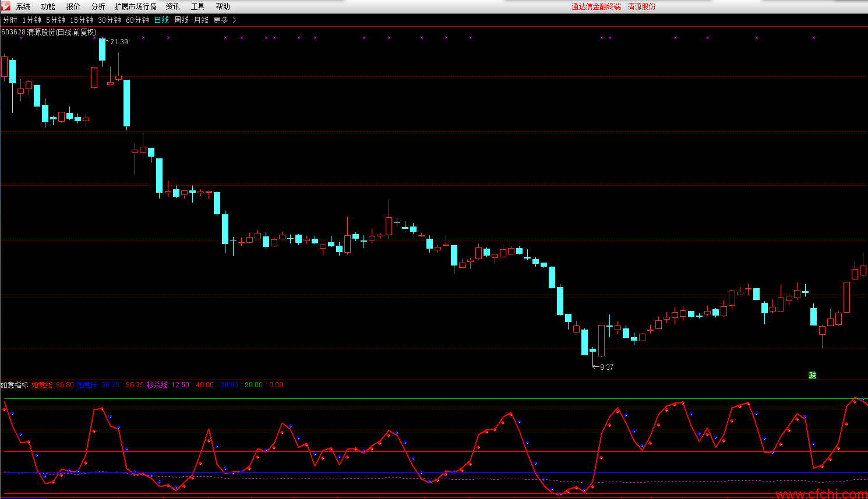The image size is (868, 499).
Task: Click the 如意指标 indicator name
Action: pos(14,385)
